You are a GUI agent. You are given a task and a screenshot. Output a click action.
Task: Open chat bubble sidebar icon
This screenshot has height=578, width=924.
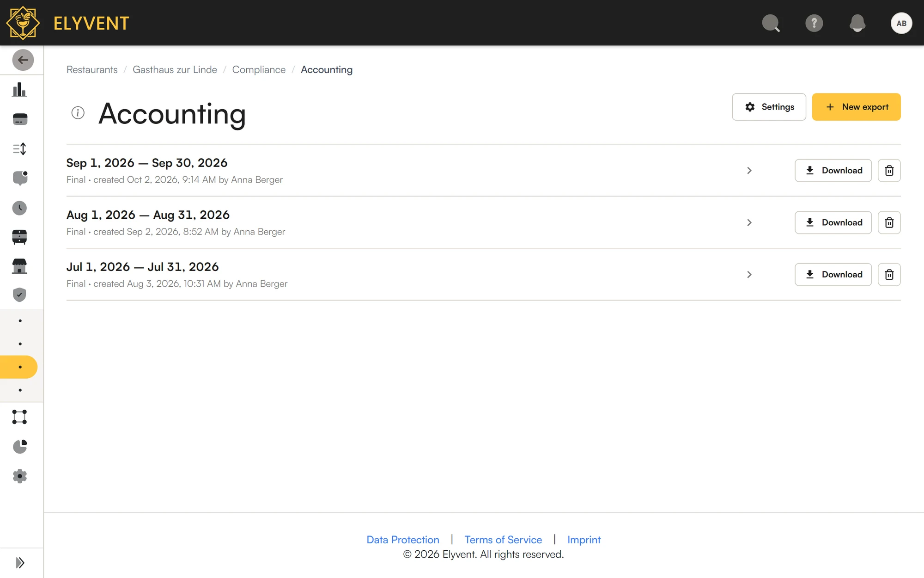pos(20,178)
